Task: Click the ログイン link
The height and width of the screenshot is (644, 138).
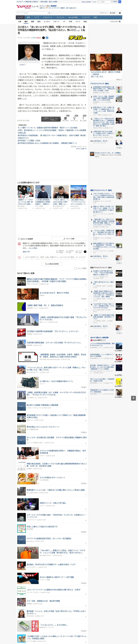Action: (x=42, y=8)
